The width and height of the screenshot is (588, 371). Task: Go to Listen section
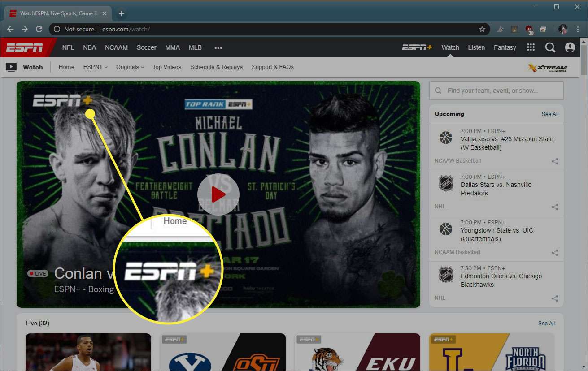click(476, 47)
